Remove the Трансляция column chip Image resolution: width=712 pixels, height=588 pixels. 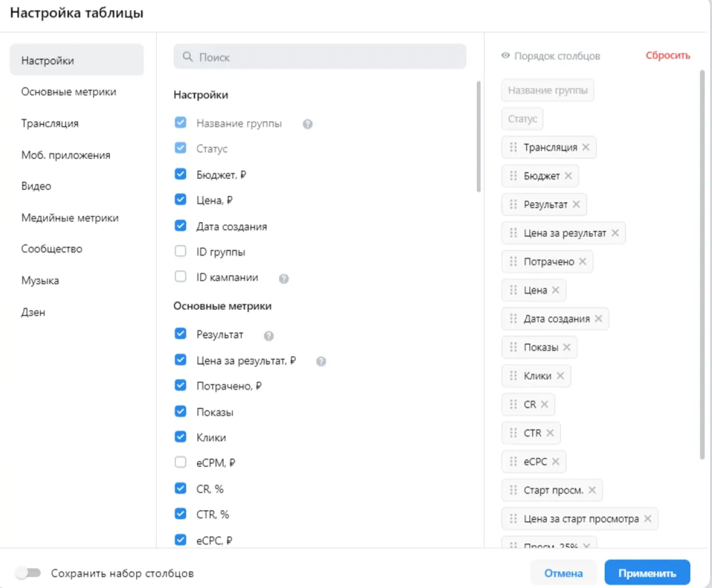click(x=585, y=148)
